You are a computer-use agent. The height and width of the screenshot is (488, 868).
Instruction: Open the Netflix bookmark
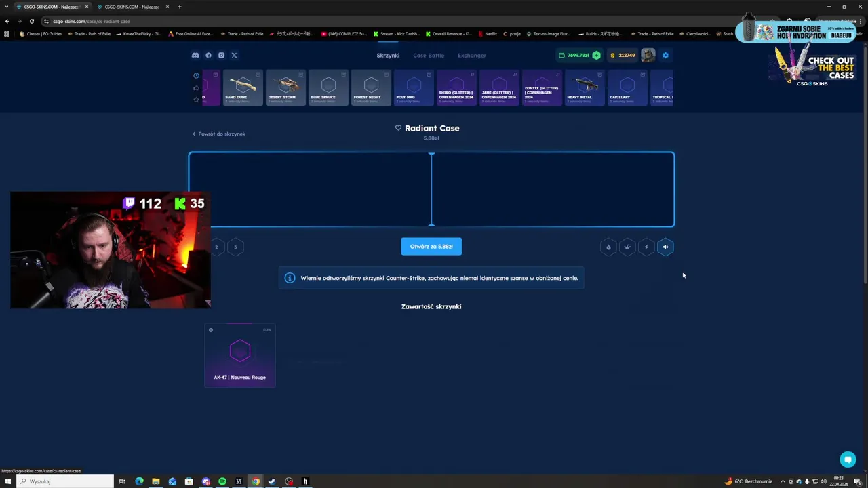pyautogui.click(x=488, y=33)
